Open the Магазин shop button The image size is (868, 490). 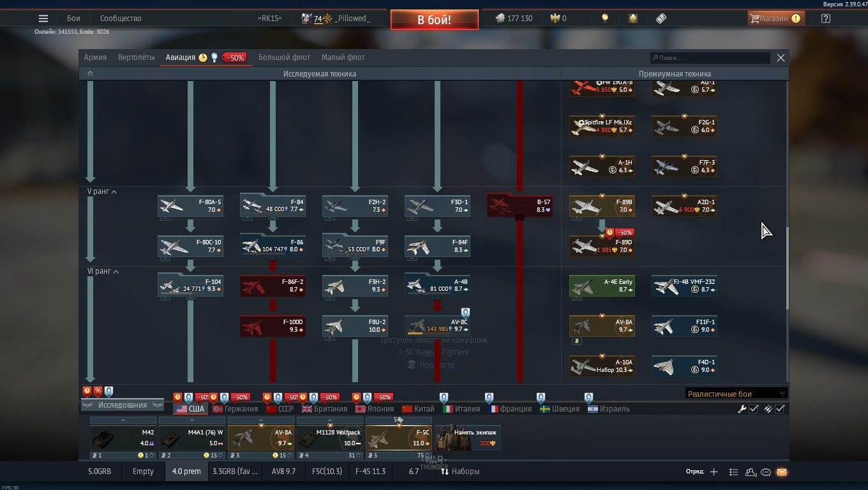pyautogui.click(x=775, y=19)
